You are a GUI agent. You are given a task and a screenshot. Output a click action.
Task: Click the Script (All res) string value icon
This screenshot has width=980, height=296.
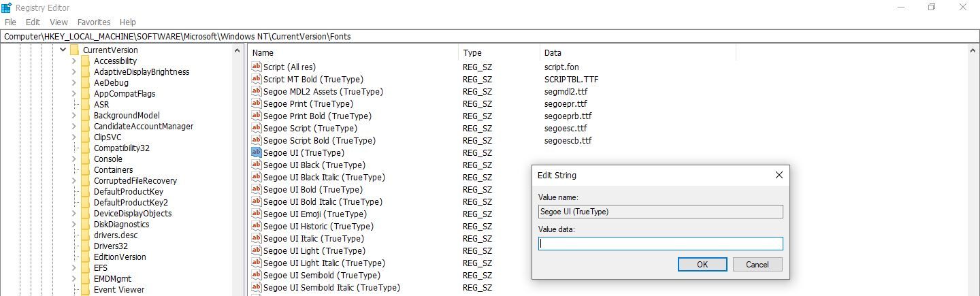(x=257, y=67)
